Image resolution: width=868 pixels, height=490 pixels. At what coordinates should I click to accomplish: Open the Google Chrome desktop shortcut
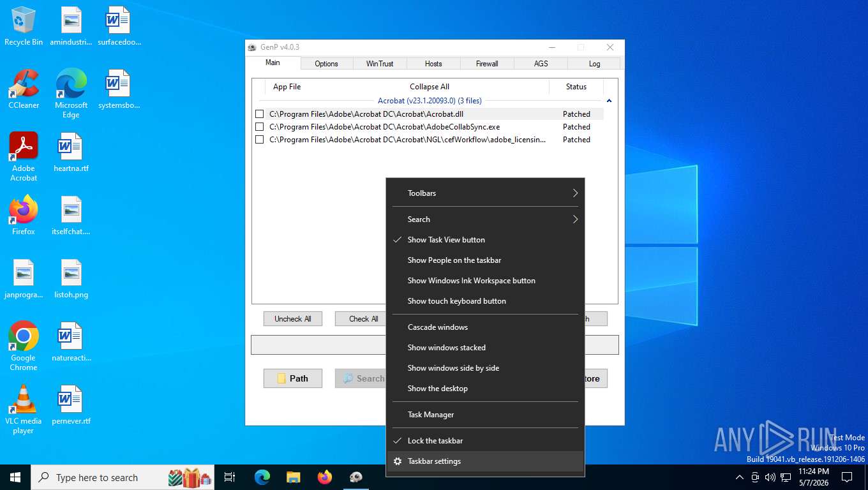point(24,346)
